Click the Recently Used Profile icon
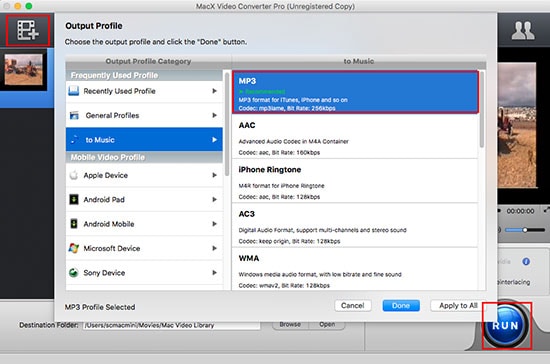This screenshot has width=550, height=364. click(x=74, y=91)
